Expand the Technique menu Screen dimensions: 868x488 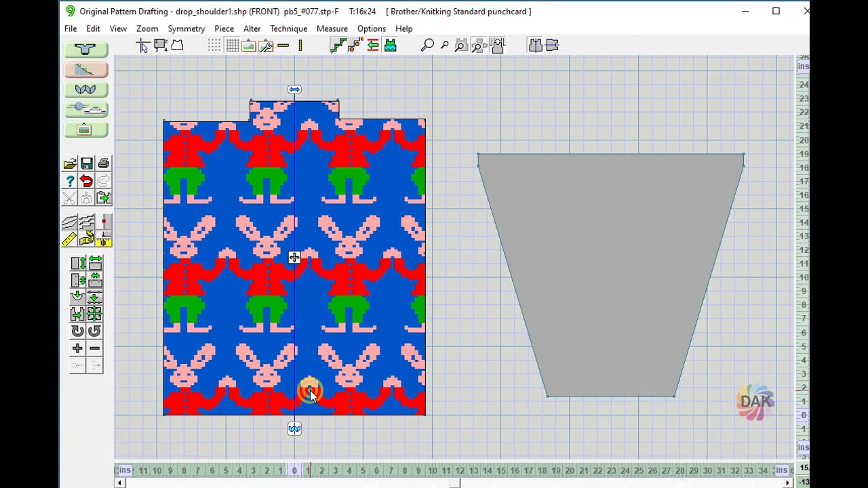tap(288, 28)
